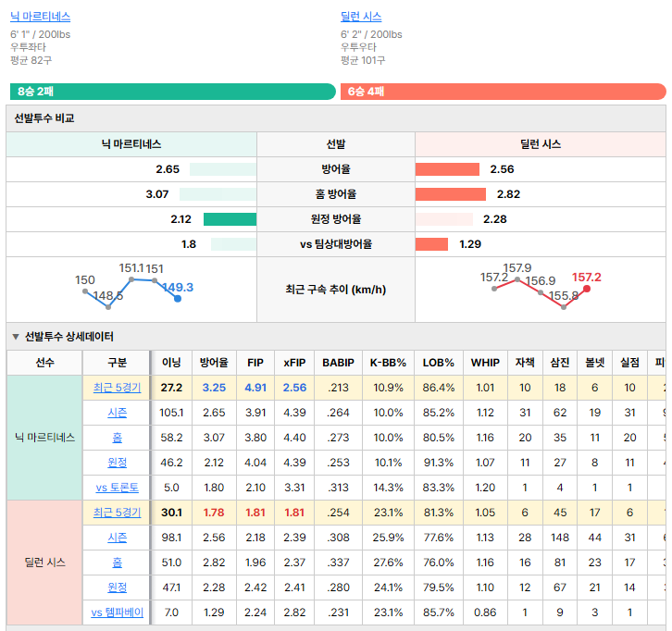Click the 105.1 innings cell in 시즌 row
Viewport: 672px width, 631px height.
click(x=171, y=413)
